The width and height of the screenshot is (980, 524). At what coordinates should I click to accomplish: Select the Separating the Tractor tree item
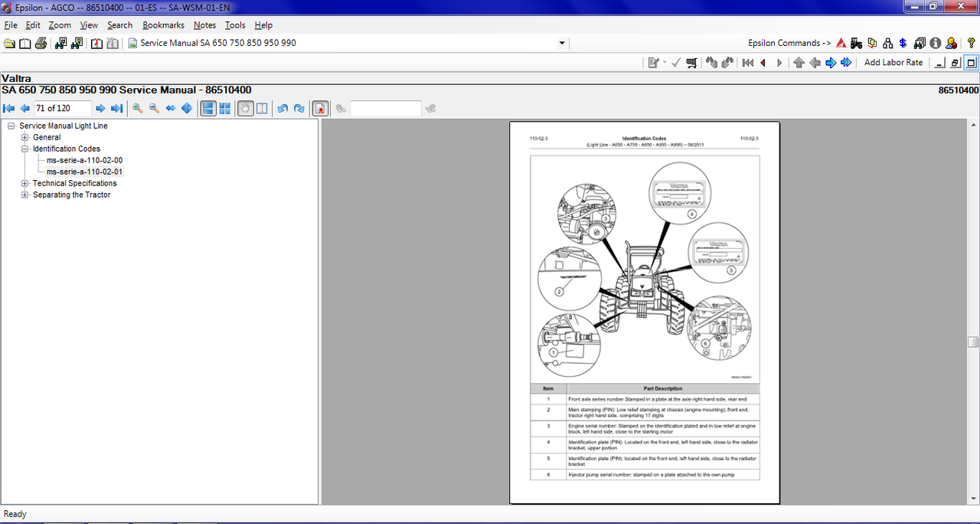tap(72, 195)
